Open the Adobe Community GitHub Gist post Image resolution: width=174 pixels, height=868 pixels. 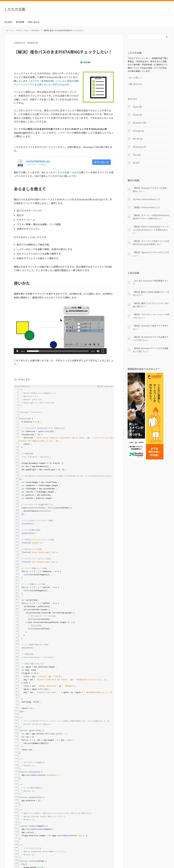(150, 230)
